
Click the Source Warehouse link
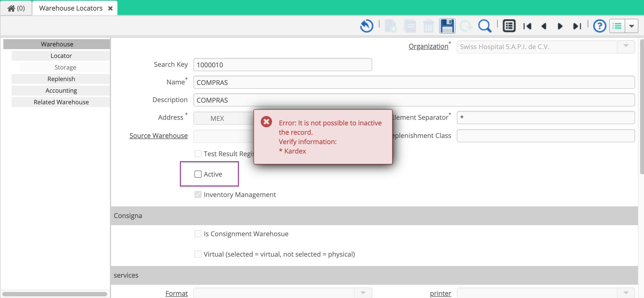(x=158, y=135)
